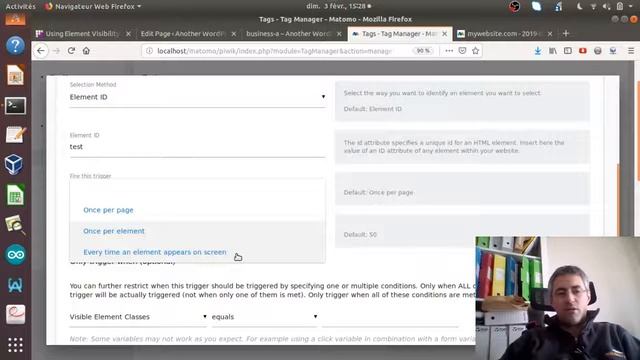Image resolution: width=640 pixels, height=360 pixels.
Task: Switch to the mywebsite.com tab
Action: [502, 34]
